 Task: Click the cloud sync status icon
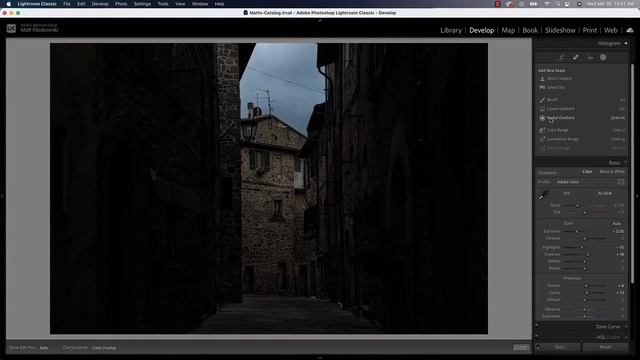pyautogui.click(x=630, y=30)
